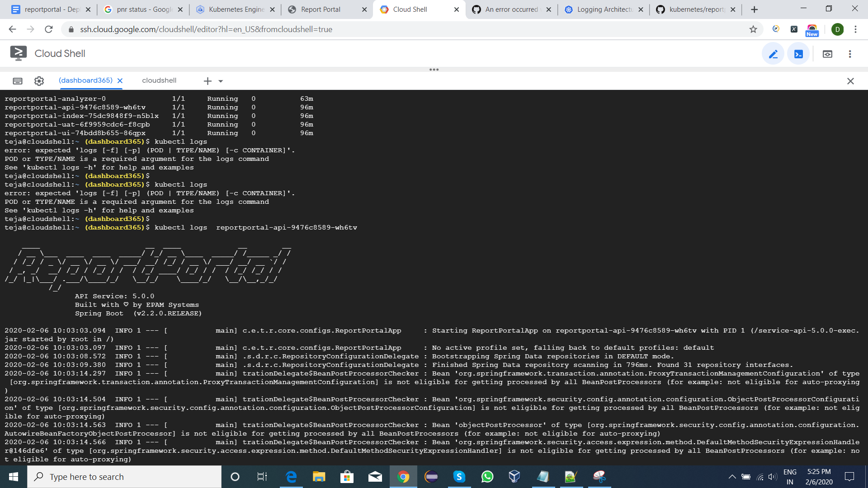Open WhatsApp from the taskbar
This screenshot has width=868, height=488.
[487, 477]
